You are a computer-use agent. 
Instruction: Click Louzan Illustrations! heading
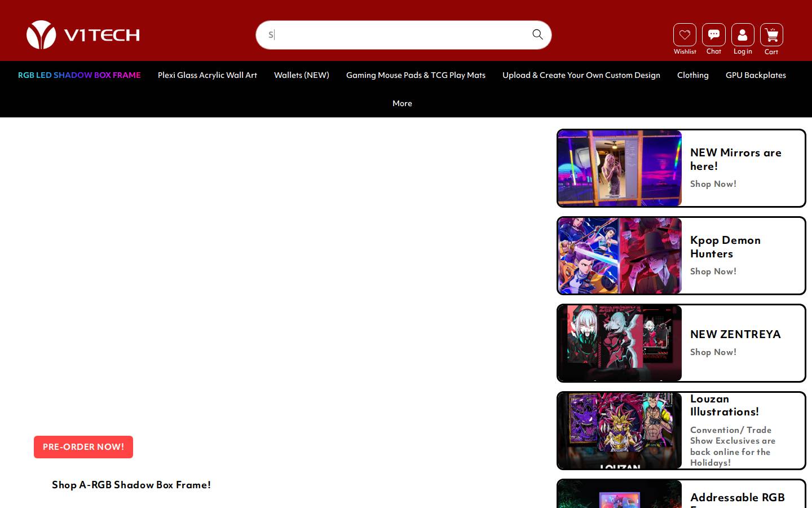[x=725, y=405]
